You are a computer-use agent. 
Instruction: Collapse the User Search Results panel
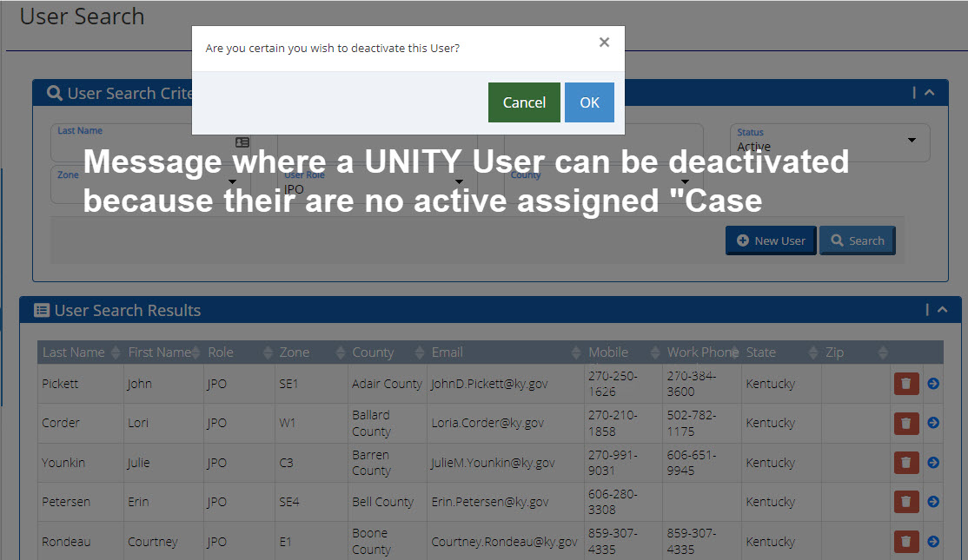pos(942,309)
